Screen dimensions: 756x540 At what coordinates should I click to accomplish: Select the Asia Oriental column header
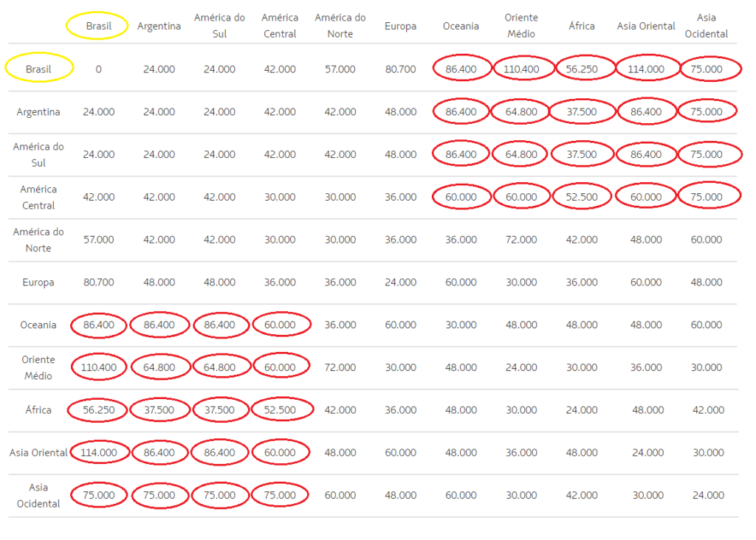(646, 27)
